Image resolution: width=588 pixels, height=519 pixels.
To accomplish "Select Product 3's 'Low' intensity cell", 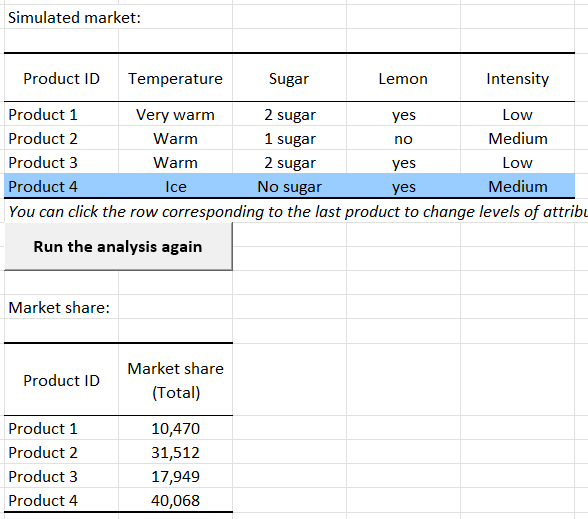I will click(518, 163).
